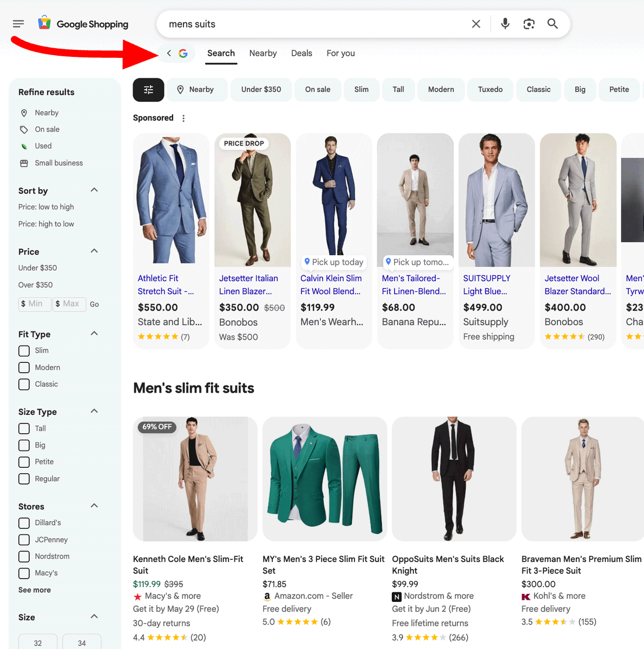Select the Classic filter chip
Screen dimensions: 644x649
(538, 90)
